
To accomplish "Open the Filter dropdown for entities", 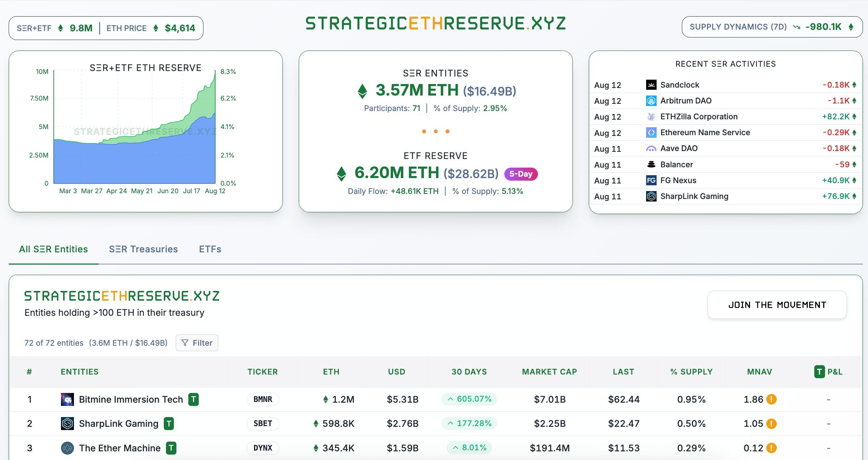I will (x=197, y=343).
